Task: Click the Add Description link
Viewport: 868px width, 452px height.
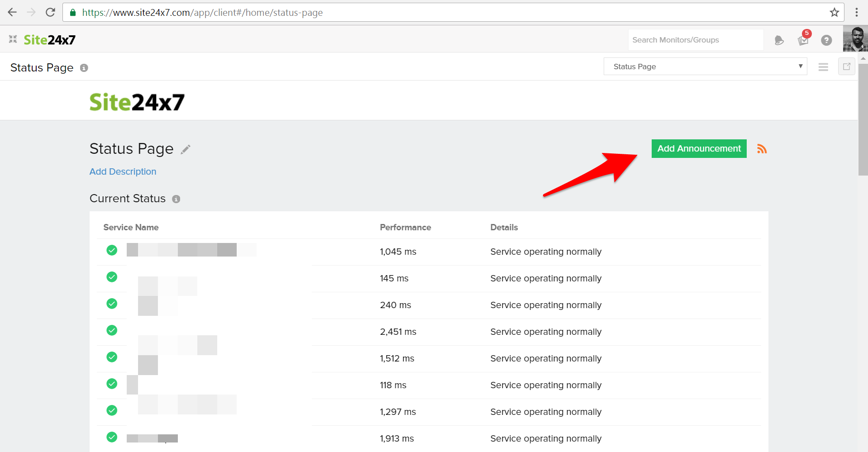Action: pyautogui.click(x=123, y=171)
